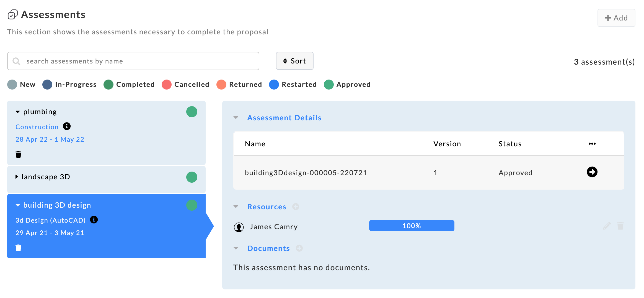Remove James Camry resource using trash icon
The image size is (644, 298).
(620, 226)
